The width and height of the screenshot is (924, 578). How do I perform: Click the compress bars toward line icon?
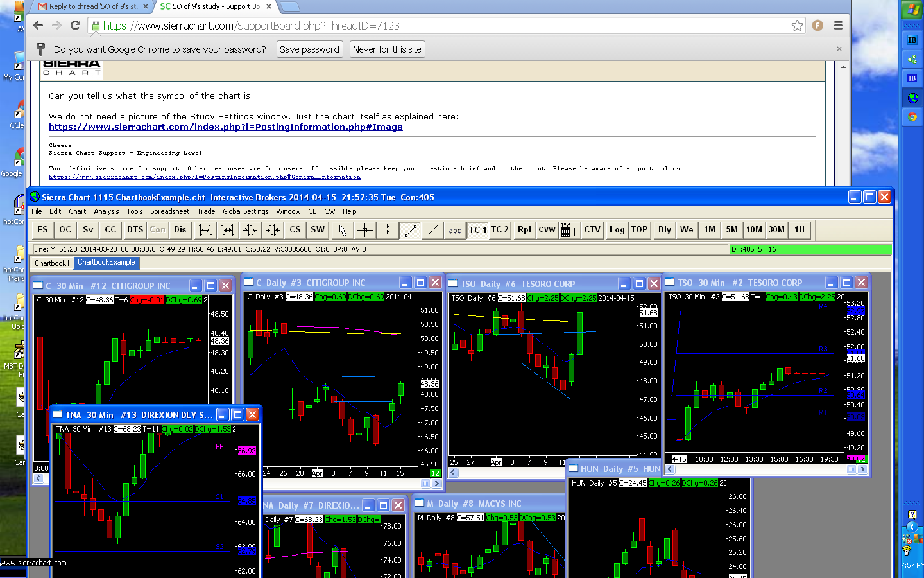[x=273, y=230]
